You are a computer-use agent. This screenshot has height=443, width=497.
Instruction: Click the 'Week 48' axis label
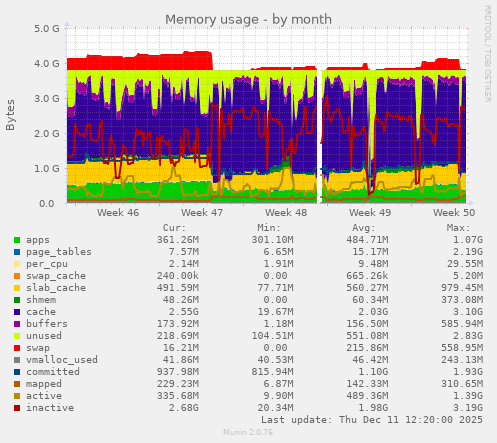coord(286,213)
